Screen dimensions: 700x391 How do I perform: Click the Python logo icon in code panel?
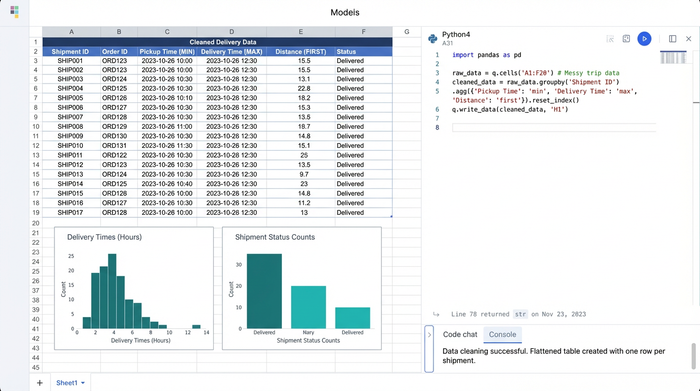click(433, 39)
